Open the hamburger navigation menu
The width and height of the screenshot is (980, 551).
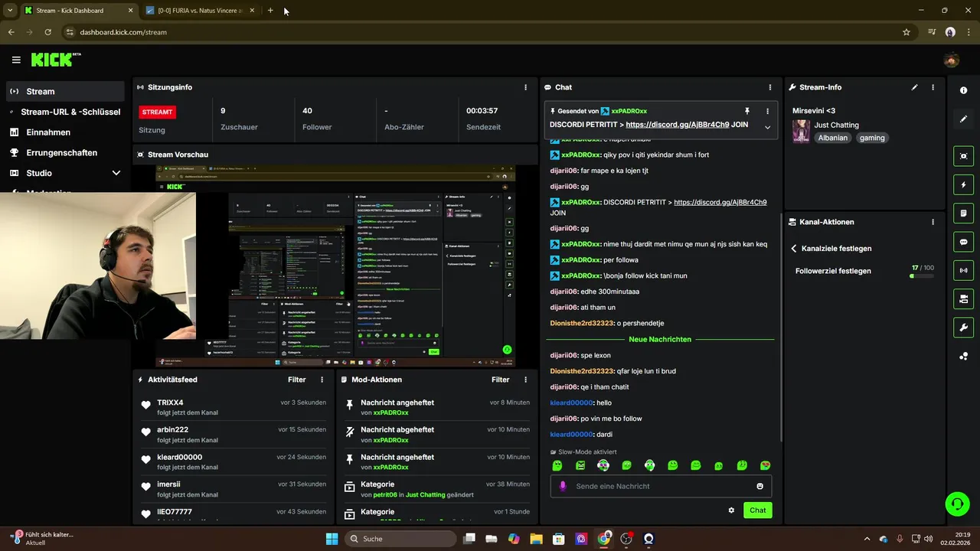16,60
